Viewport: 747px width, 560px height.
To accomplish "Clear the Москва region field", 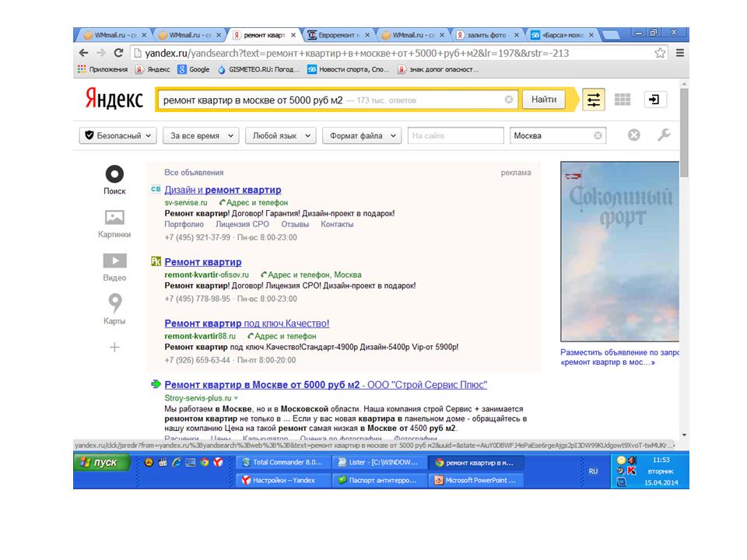I will [598, 135].
